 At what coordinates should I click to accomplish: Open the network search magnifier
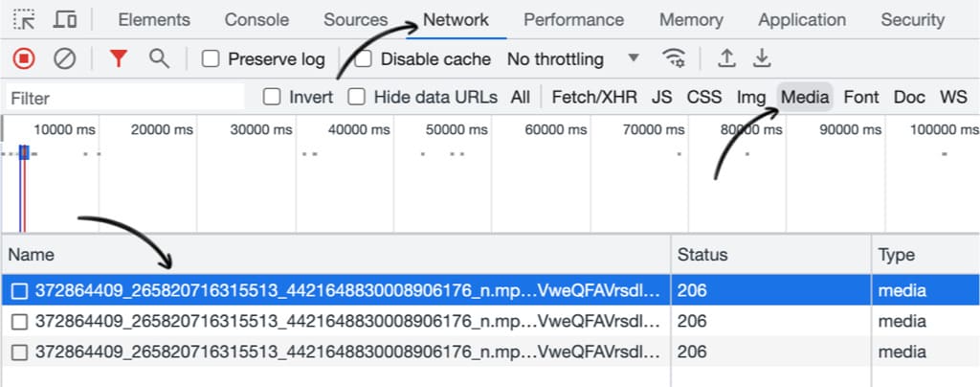click(160, 58)
